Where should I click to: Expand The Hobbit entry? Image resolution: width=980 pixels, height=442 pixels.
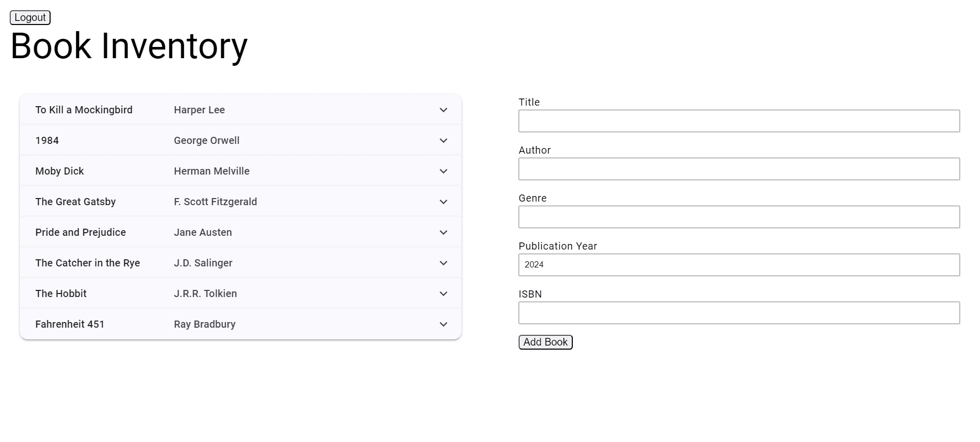(444, 293)
